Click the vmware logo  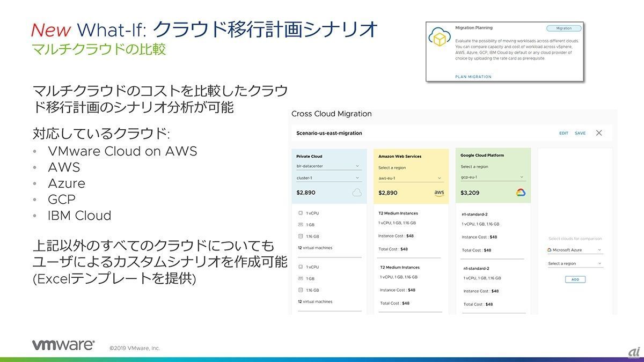point(63,345)
